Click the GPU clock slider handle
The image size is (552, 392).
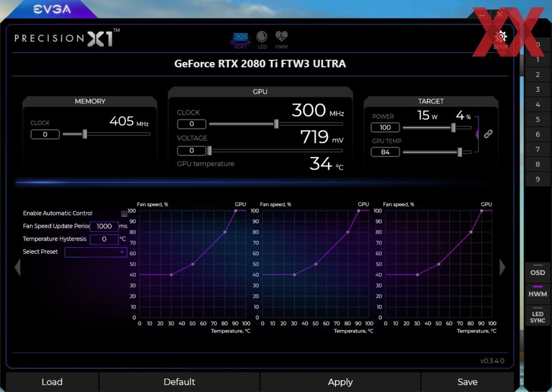(276, 124)
